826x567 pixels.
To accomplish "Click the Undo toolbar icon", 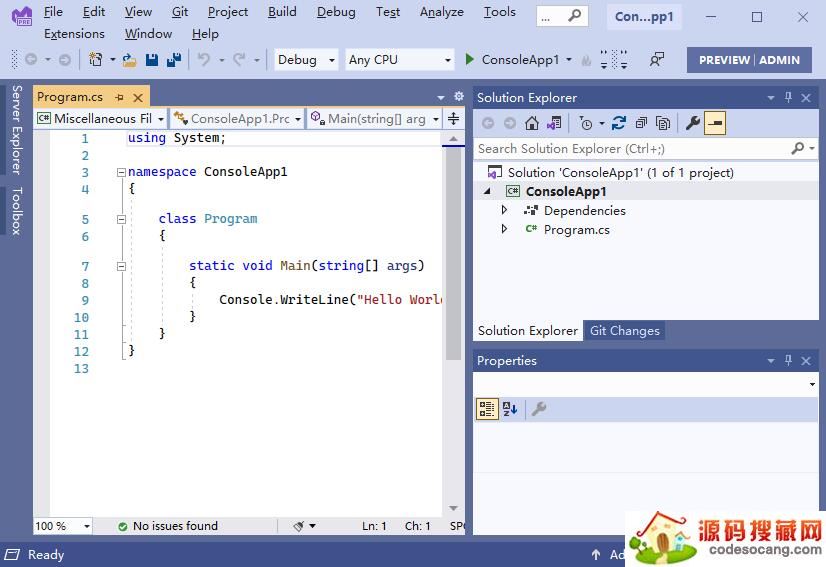I will point(203,60).
